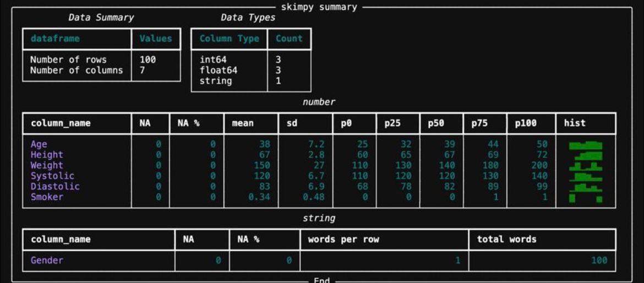Click the 'Count' header cell
644x283 pixels.
click(289, 39)
